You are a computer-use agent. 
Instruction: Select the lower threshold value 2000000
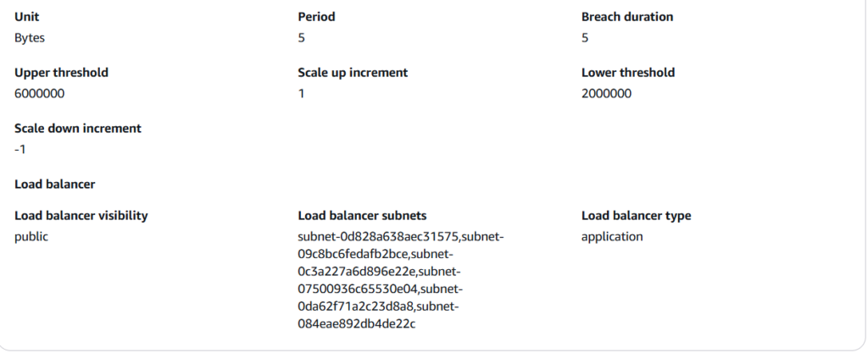606,93
